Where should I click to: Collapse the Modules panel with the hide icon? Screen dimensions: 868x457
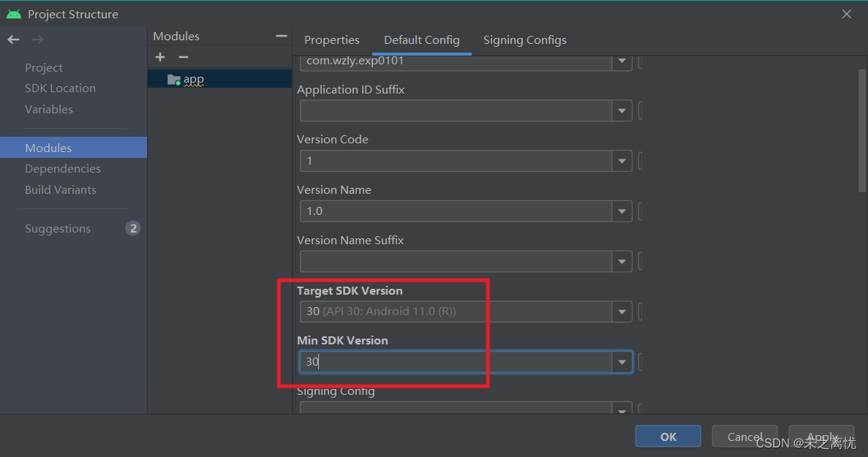pyautogui.click(x=282, y=36)
